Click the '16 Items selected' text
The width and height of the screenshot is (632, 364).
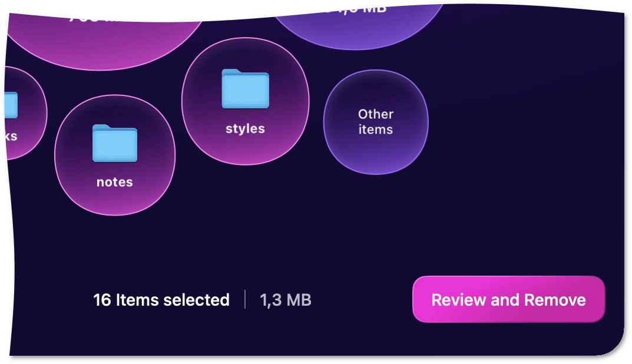[x=161, y=300]
